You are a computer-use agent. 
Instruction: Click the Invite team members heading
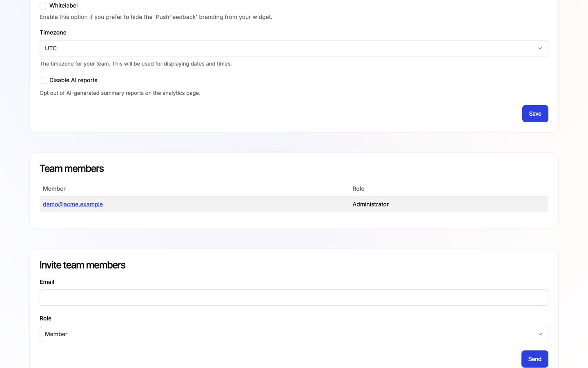tap(82, 265)
